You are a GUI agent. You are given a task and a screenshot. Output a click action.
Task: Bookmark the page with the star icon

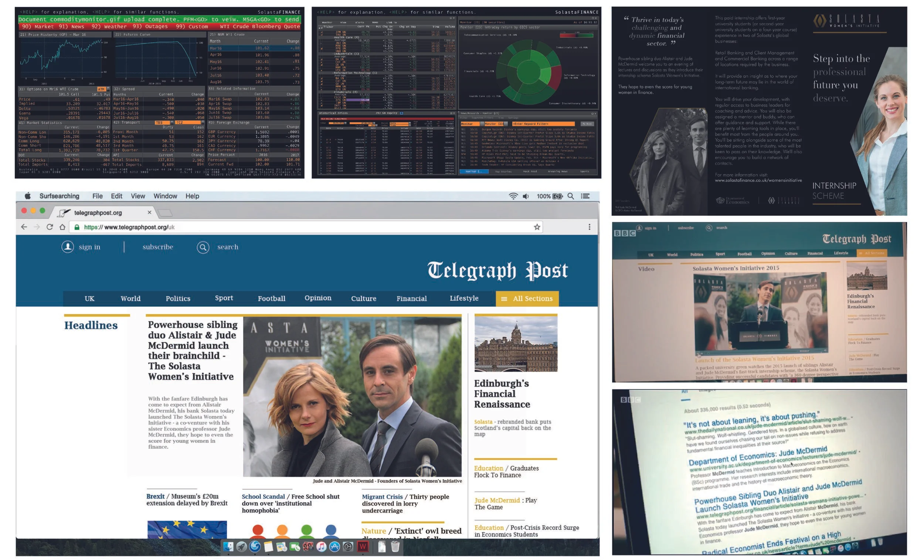[x=537, y=227]
